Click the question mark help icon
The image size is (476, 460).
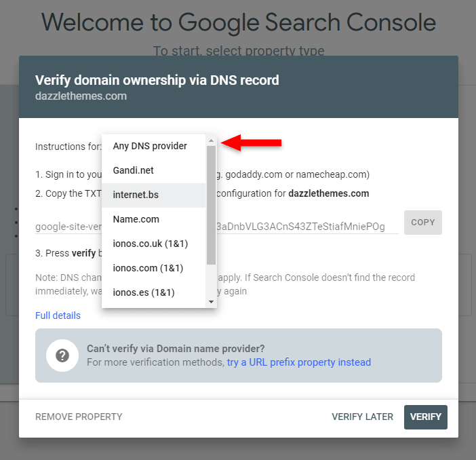coord(62,356)
